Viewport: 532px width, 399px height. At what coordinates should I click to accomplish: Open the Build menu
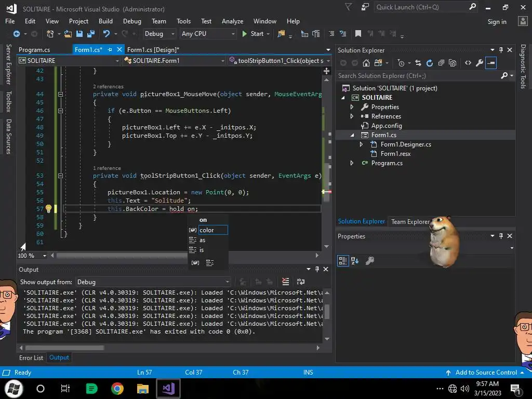tap(105, 21)
